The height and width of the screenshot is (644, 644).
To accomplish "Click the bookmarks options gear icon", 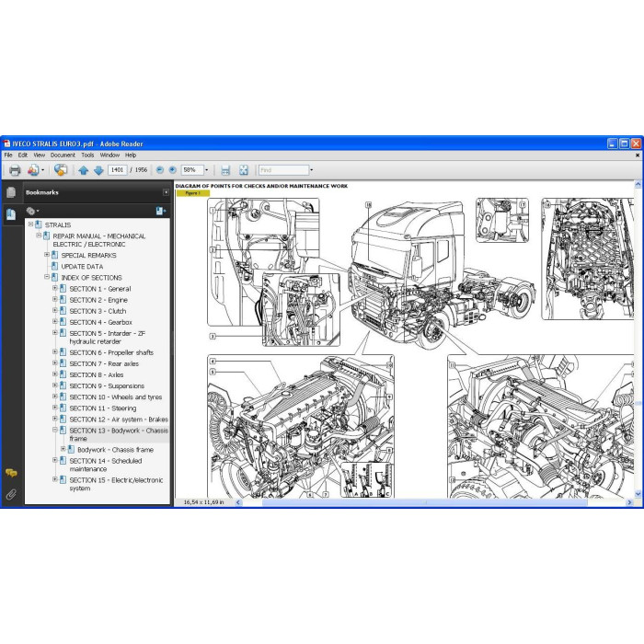I will (x=32, y=211).
